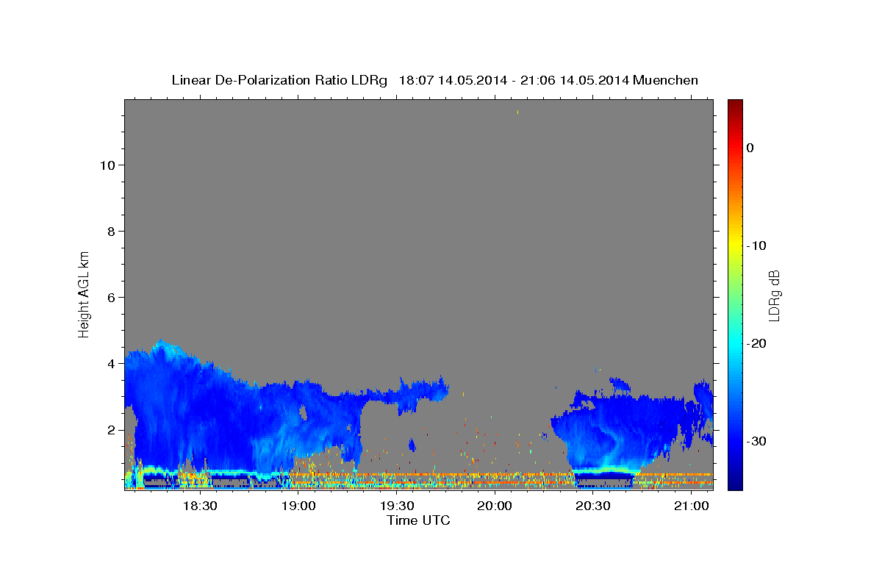882x588 pixels.
Task: Click the colorbar tick label "-20"
Action: (x=757, y=343)
